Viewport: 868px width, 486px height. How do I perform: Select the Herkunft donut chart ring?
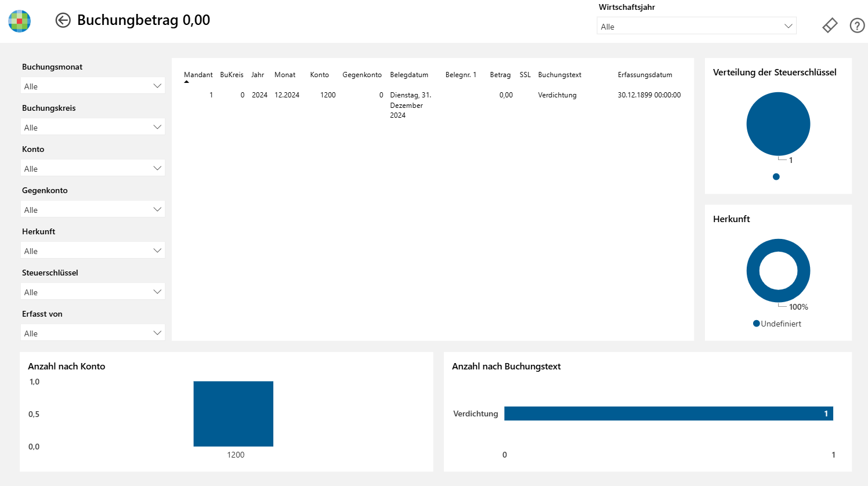point(754,271)
